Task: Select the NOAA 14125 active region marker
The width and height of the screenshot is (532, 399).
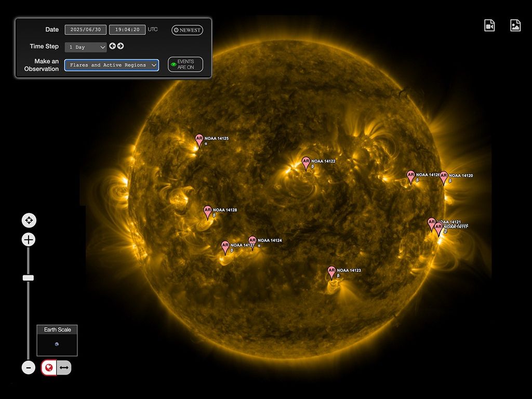Action: pyautogui.click(x=199, y=140)
